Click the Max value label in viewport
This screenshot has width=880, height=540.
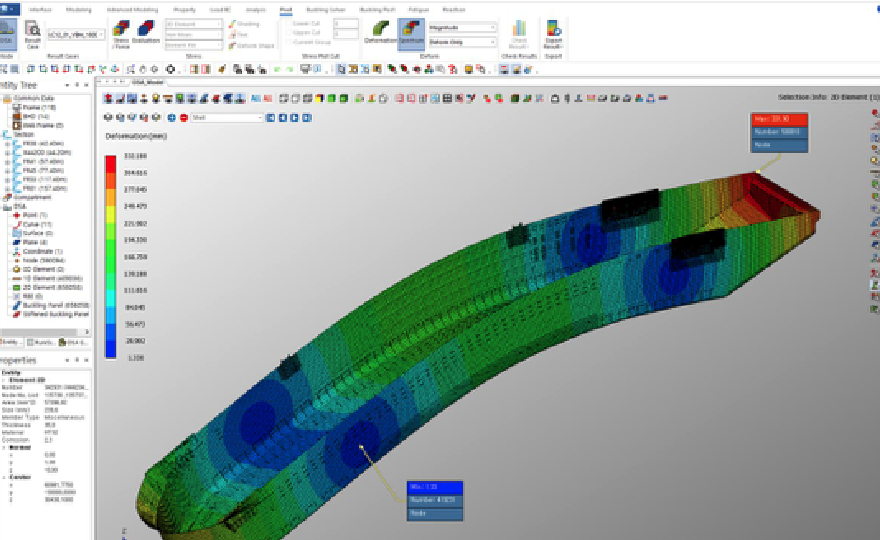pyautogui.click(x=778, y=119)
